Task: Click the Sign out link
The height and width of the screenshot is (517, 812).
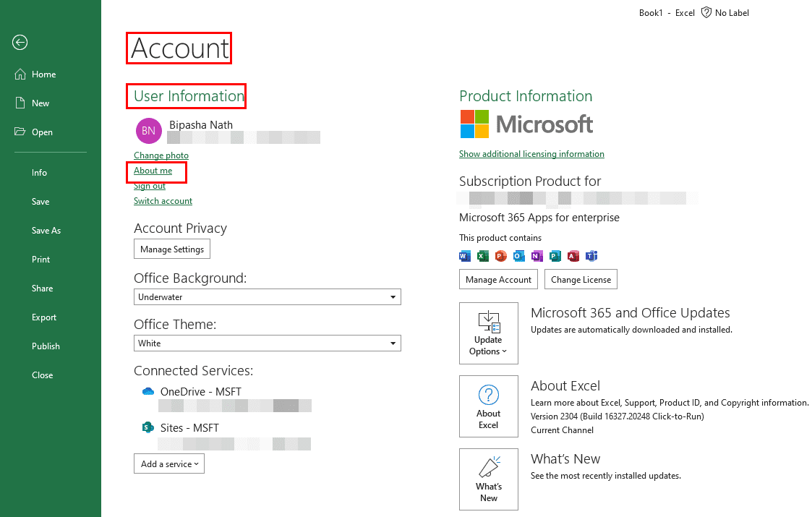Action: point(150,186)
